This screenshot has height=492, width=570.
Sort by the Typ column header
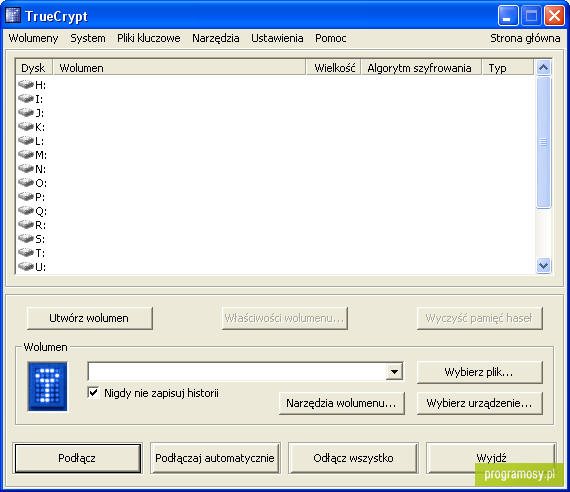coord(508,68)
